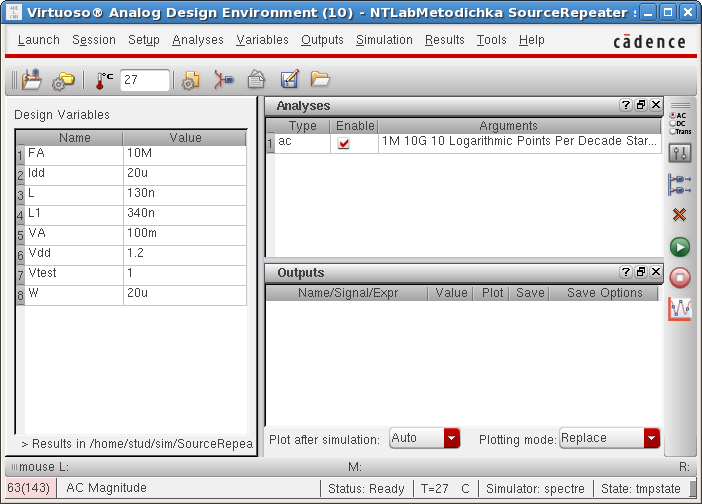This screenshot has height=504, width=702.
Task: Click the open results folder icon
Action: (320, 79)
